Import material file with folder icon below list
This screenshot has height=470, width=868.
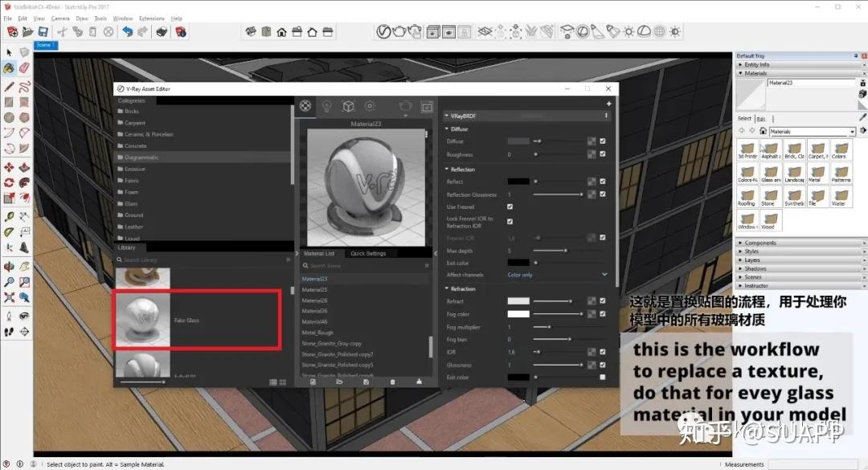[x=339, y=382]
